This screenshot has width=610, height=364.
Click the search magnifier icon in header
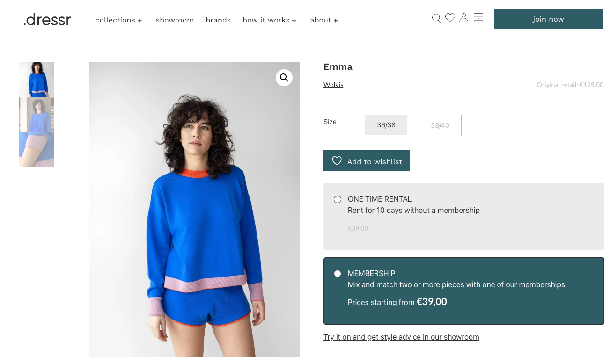point(436,18)
